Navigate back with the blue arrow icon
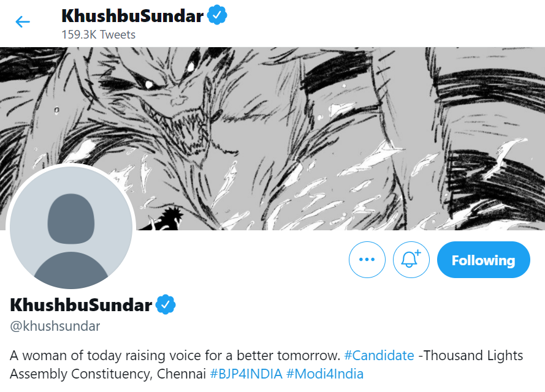 22,21
